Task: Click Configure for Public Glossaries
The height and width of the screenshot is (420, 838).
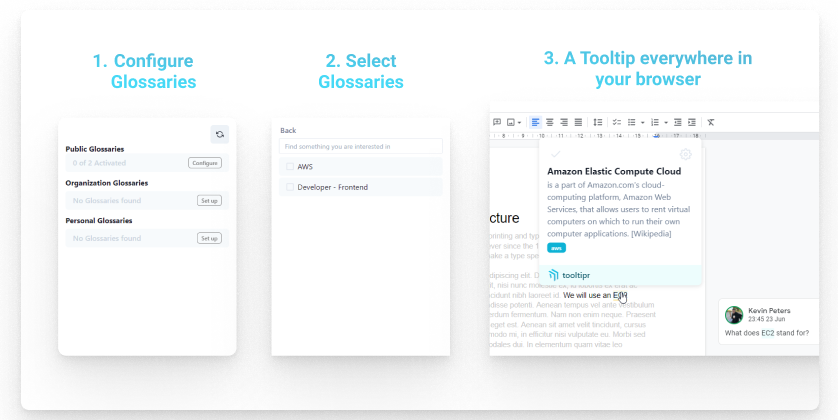Action: [205, 163]
